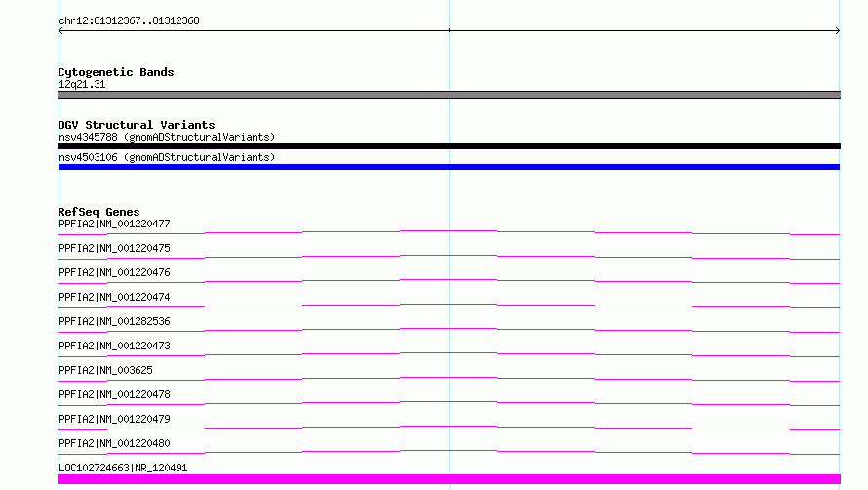868x490 pixels.
Task: Open transcript PPFIA2|NM_001220475
Action: click(114, 248)
